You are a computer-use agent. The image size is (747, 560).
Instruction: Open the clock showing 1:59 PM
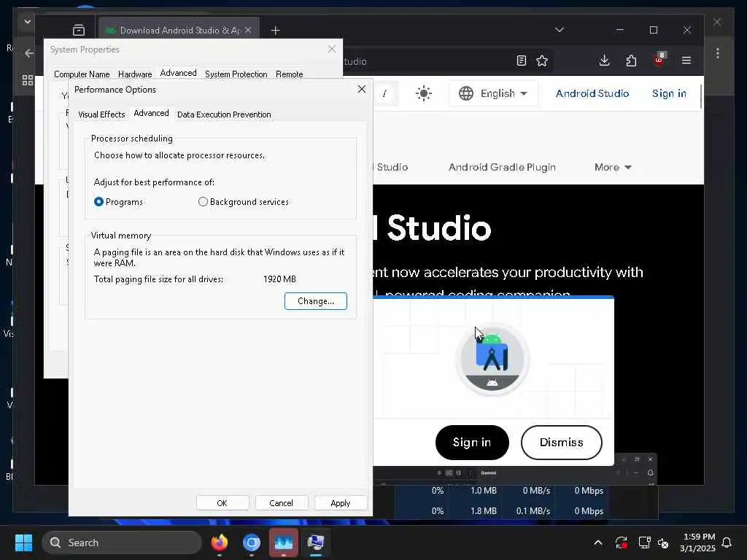(x=698, y=542)
